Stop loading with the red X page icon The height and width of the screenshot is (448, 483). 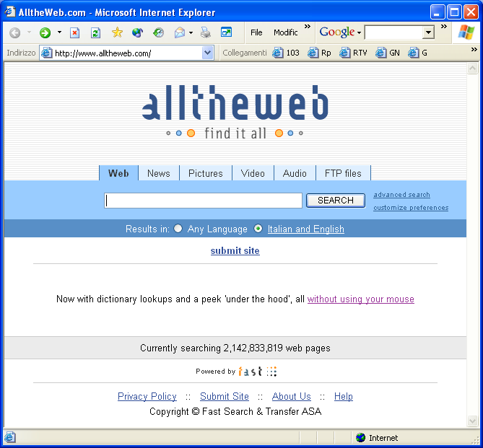click(74, 32)
